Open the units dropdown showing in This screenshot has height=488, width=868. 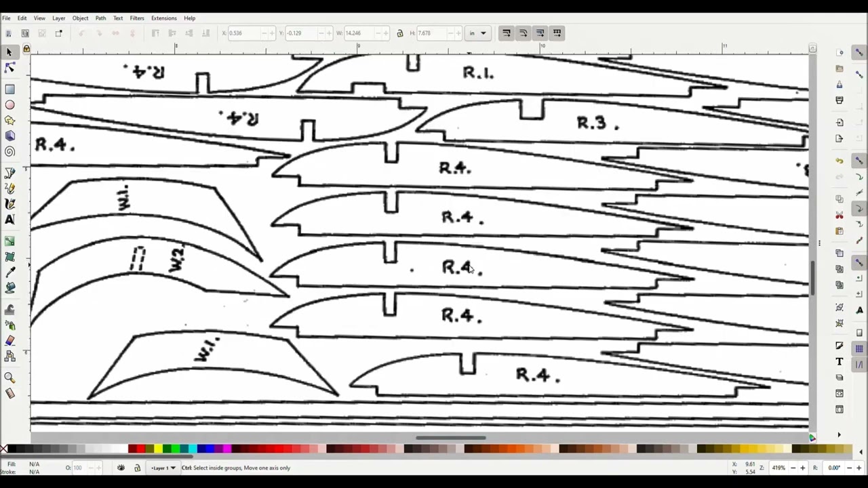coord(477,33)
